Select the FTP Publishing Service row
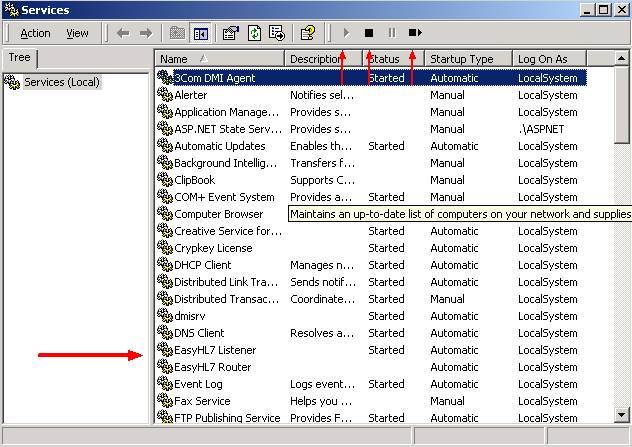 coord(371,417)
